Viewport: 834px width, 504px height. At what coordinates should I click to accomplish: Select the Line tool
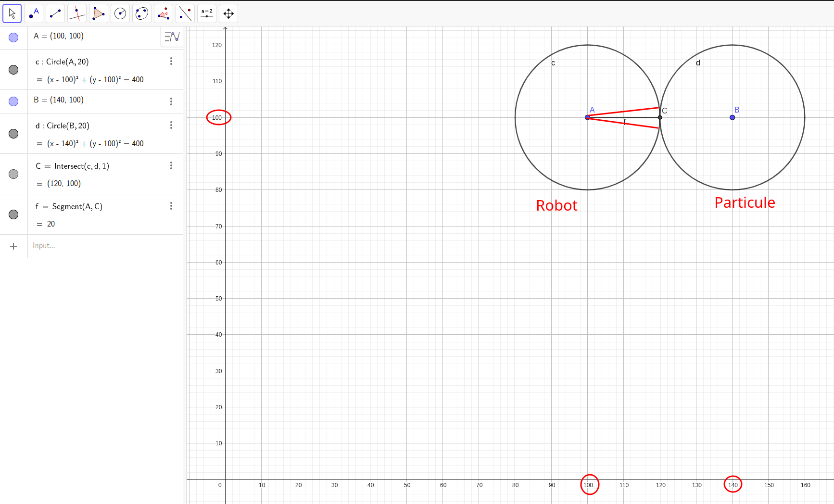coord(55,13)
